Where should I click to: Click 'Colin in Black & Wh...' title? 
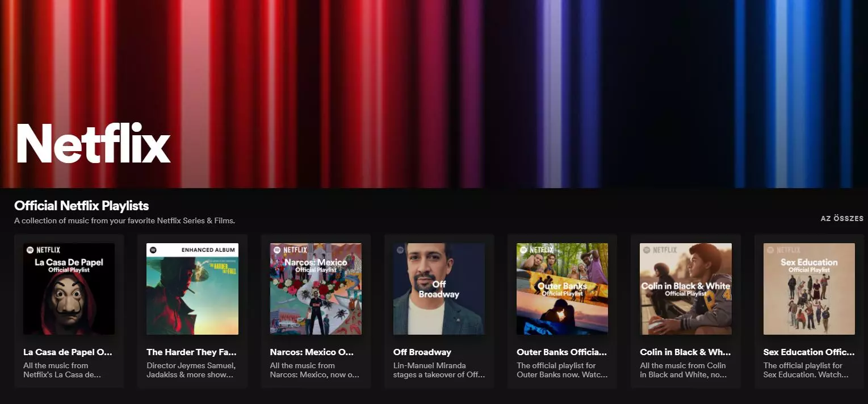tap(686, 352)
